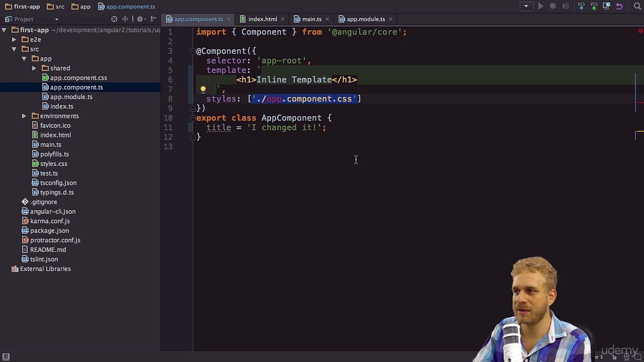Screen dimensions: 644x362
Task: Collapse the first-app root folder
Action: pyautogui.click(x=4, y=30)
